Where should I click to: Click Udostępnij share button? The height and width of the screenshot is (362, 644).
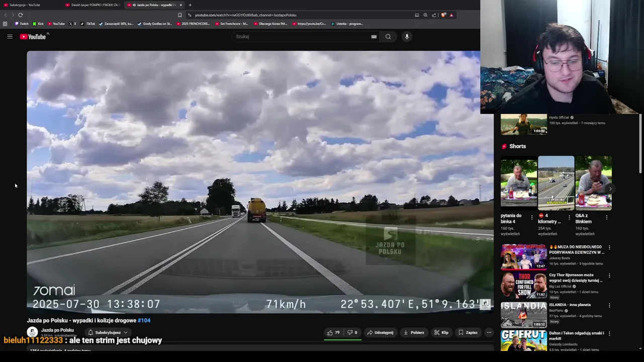380,332
